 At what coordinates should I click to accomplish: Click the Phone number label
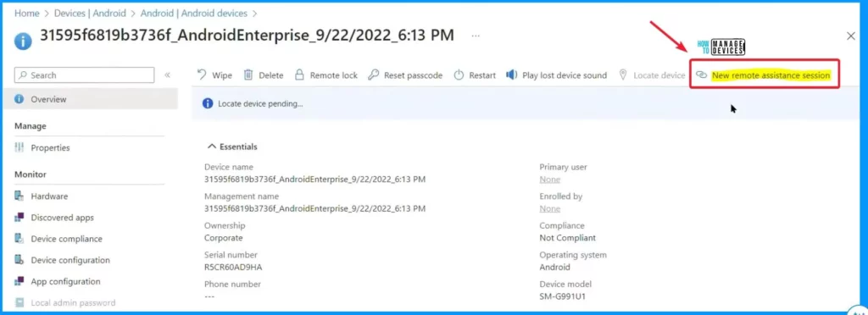[x=232, y=284]
